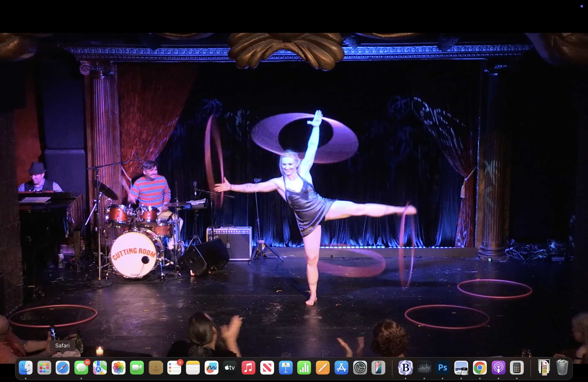
Task: Open the Music app
Action: [248, 368]
